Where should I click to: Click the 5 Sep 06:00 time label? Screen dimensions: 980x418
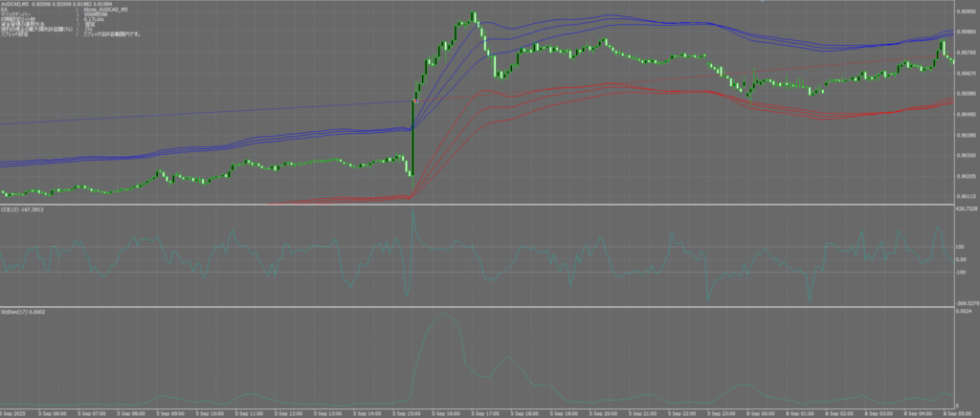55,413
